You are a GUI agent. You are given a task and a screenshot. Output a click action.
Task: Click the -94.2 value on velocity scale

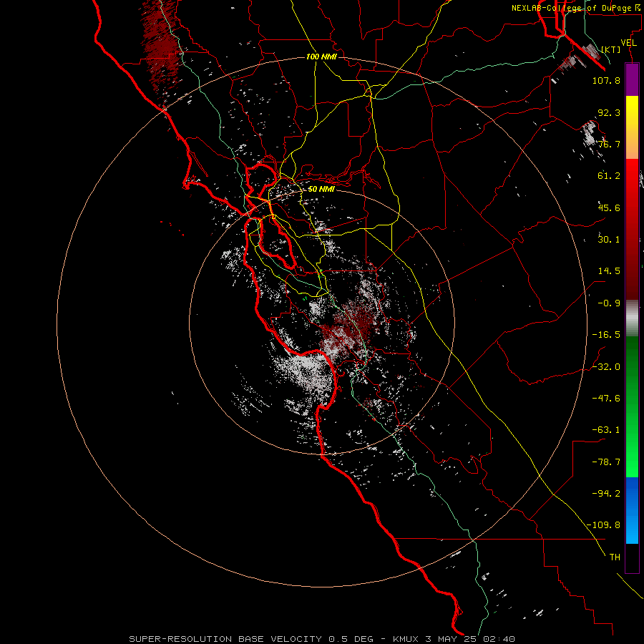pyautogui.click(x=606, y=494)
